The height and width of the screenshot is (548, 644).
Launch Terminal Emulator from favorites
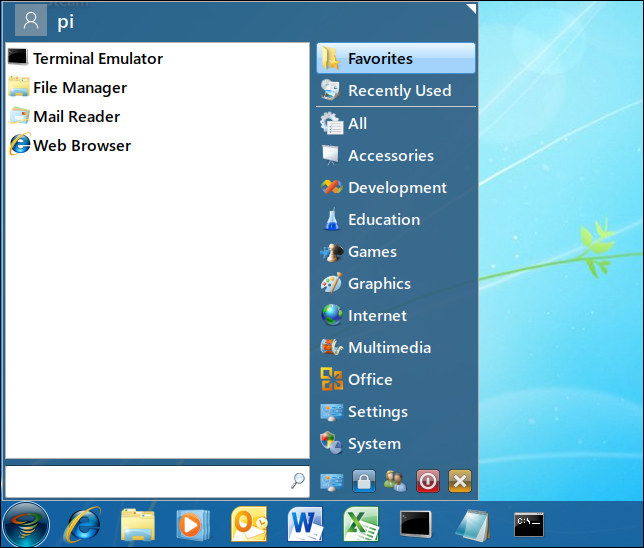tap(97, 58)
